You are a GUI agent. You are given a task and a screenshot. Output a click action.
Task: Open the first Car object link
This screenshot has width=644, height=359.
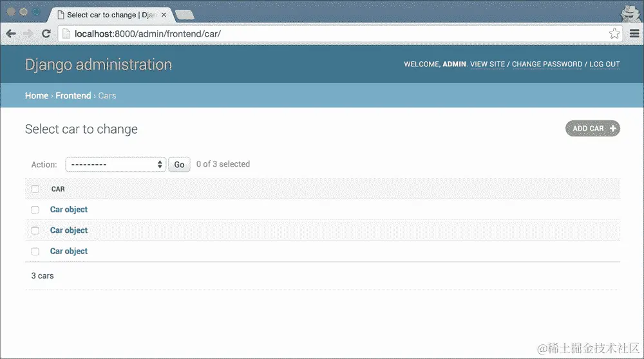click(x=69, y=210)
